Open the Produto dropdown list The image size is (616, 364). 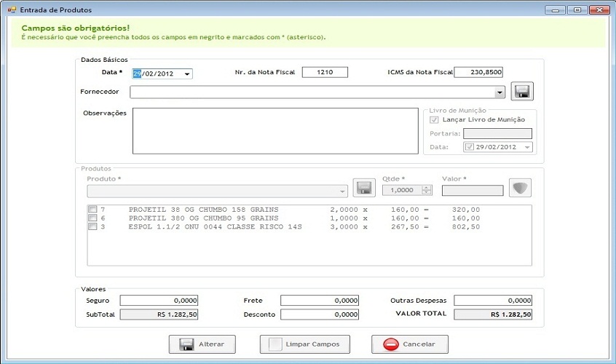pos(342,191)
